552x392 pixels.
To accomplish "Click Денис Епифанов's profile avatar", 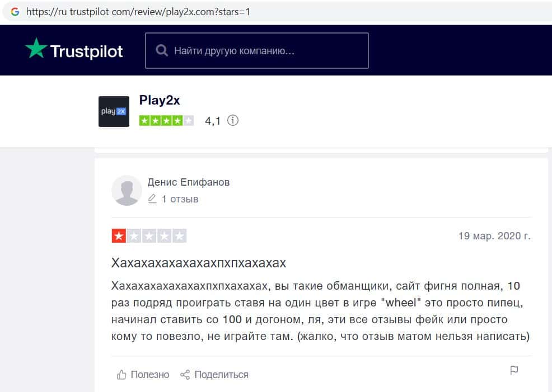I will pos(127,191).
